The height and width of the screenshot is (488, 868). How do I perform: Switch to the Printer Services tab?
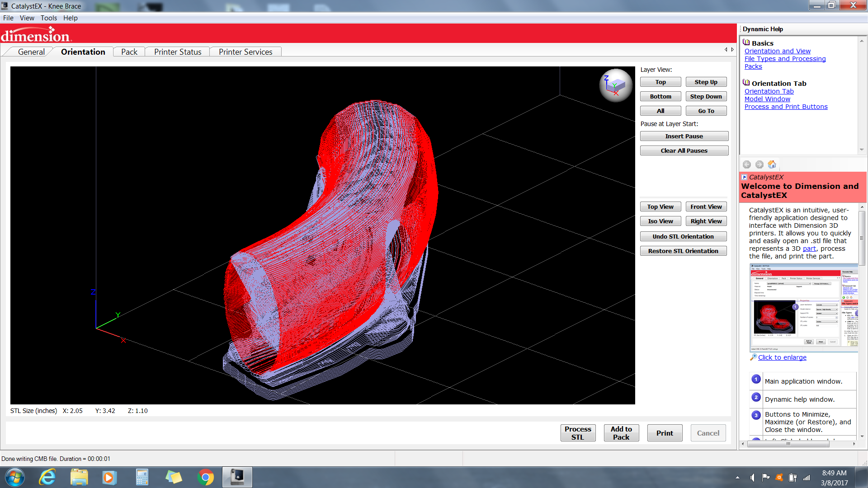point(245,52)
